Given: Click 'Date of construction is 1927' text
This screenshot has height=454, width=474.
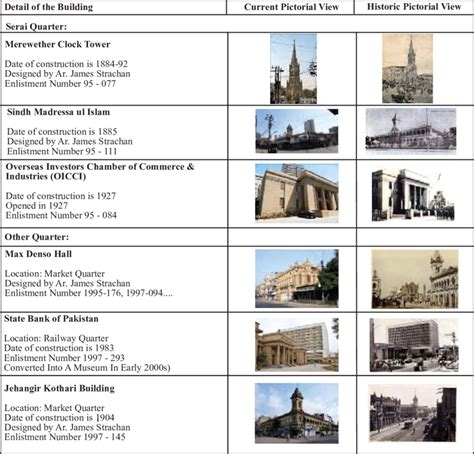Looking at the screenshot, I should 61,196.
